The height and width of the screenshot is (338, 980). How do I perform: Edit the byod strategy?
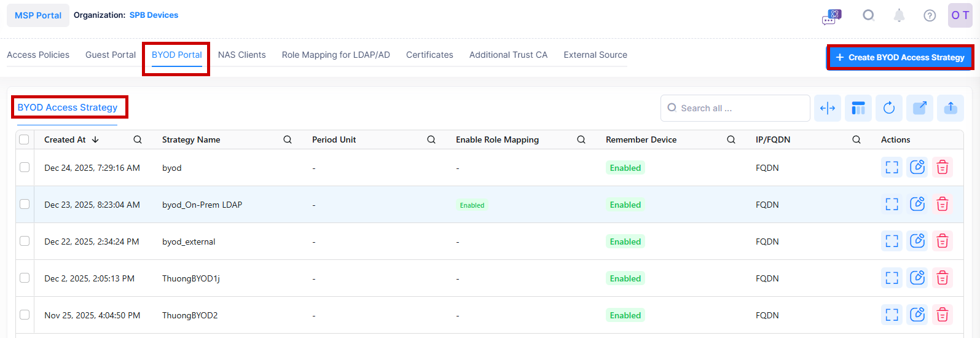pos(917,167)
